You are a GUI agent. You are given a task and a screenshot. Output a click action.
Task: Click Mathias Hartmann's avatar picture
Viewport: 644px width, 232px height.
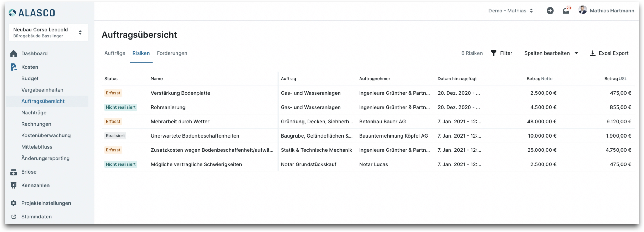click(583, 10)
